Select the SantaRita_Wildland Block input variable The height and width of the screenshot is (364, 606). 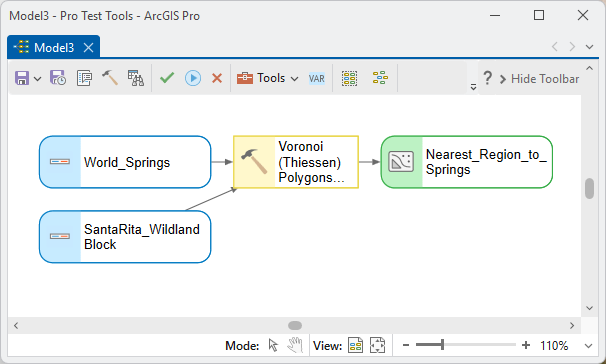click(125, 237)
